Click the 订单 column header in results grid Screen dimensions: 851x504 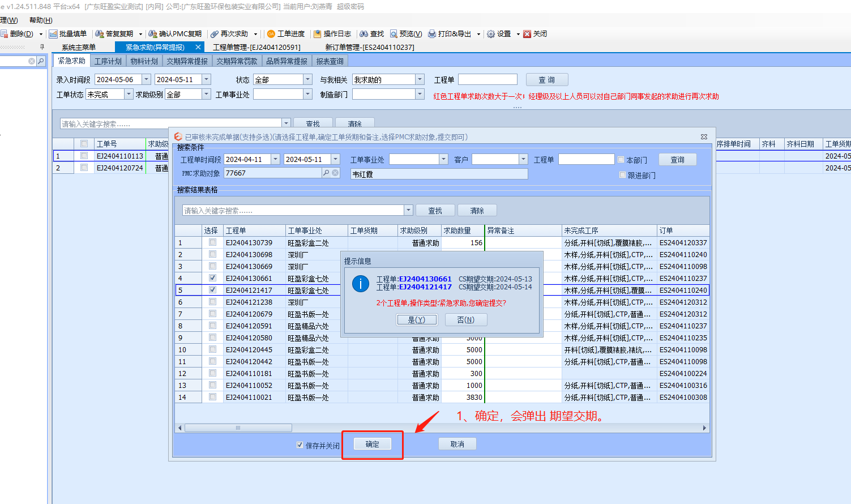pos(683,230)
